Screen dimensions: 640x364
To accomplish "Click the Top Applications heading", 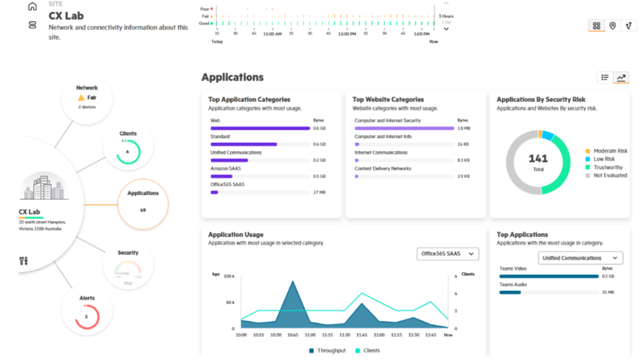I will 522,235.
